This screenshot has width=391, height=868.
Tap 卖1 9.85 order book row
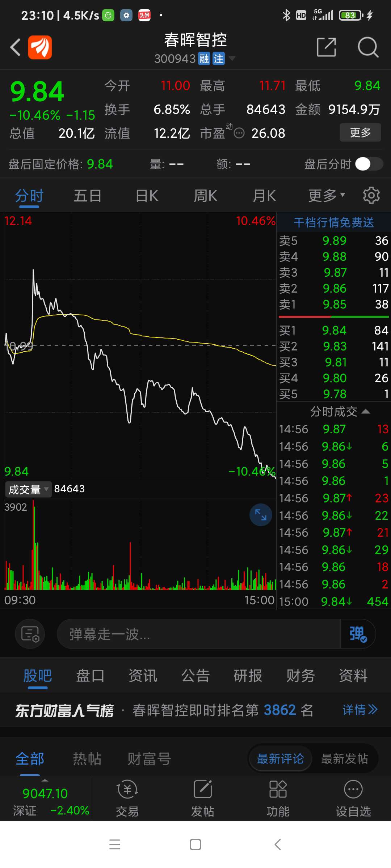coord(334,305)
